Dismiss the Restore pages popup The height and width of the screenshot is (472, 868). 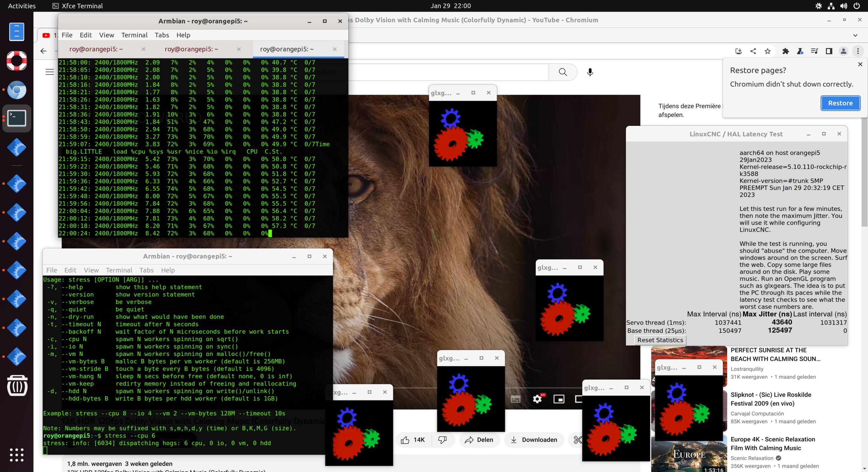[x=860, y=64]
